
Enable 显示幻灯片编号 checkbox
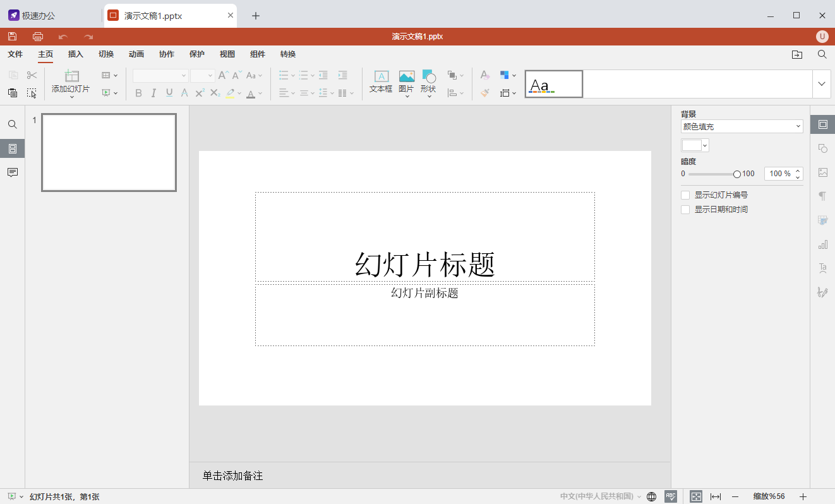click(x=685, y=195)
